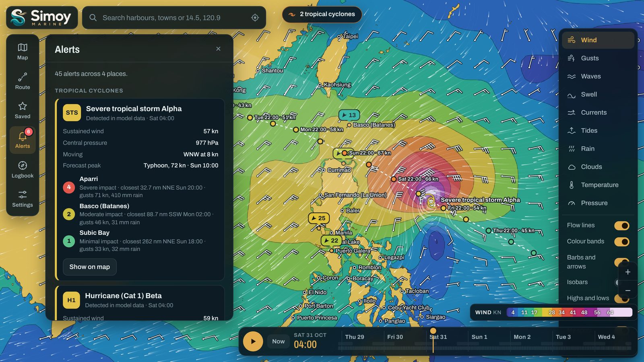Zoom out with the minus button
This screenshot has height=362, width=644.
[x=627, y=290]
